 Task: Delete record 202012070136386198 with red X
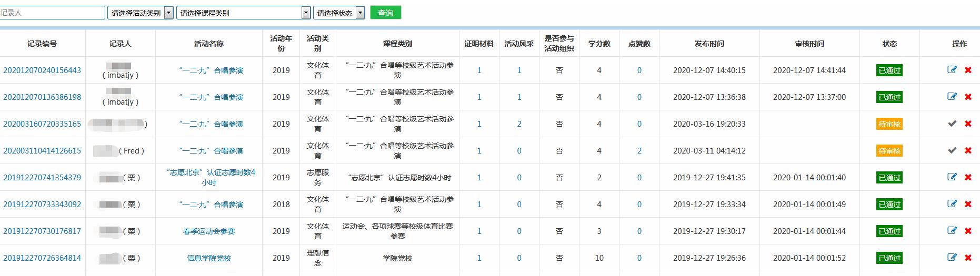click(968, 97)
